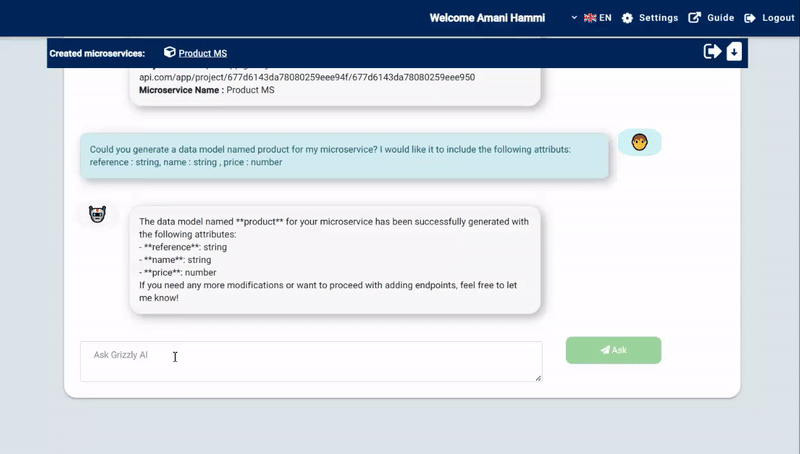This screenshot has width=800, height=454.
Task: Click the user message requesting data model
Action: point(344,156)
